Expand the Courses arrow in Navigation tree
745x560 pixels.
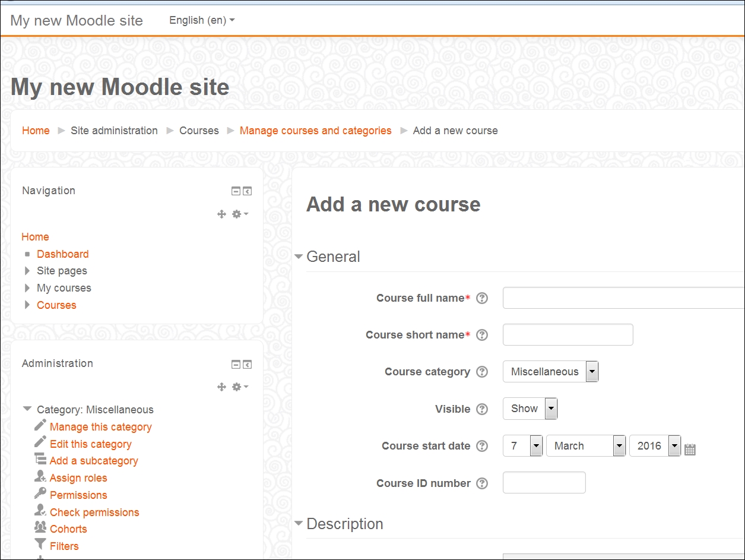click(x=27, y=305)
